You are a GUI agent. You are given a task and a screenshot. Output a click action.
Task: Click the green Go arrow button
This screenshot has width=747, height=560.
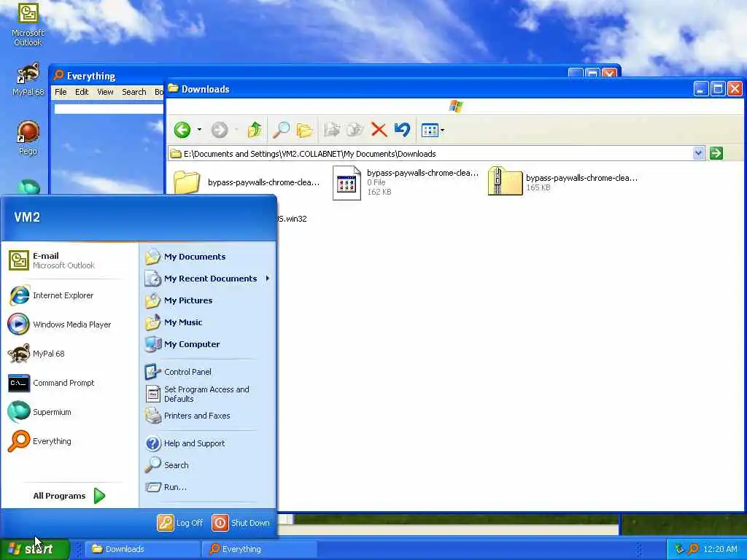716,153
